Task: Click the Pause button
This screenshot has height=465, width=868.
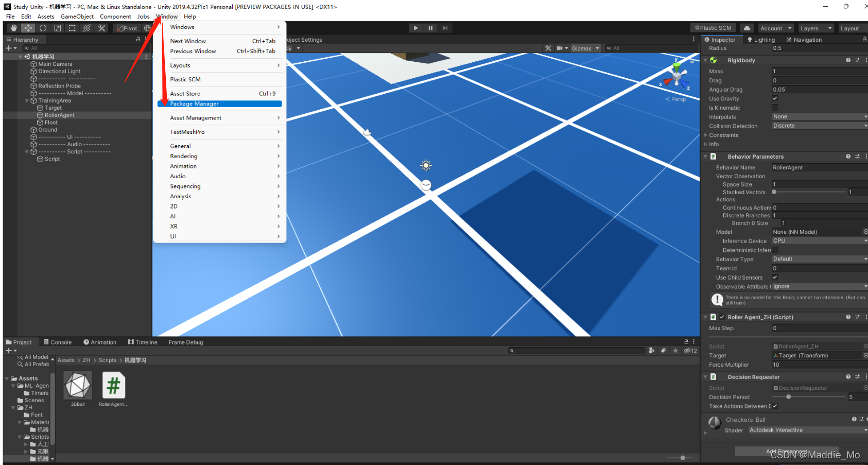Action: click(x=430, y=28)
